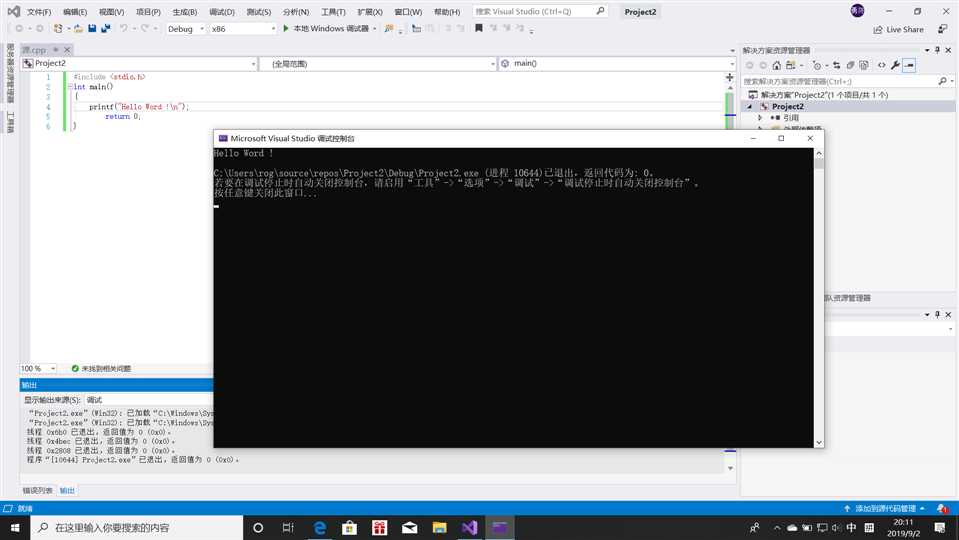
Task: Click the debug console scroll down arrow
Action: [x=819, y=442]
